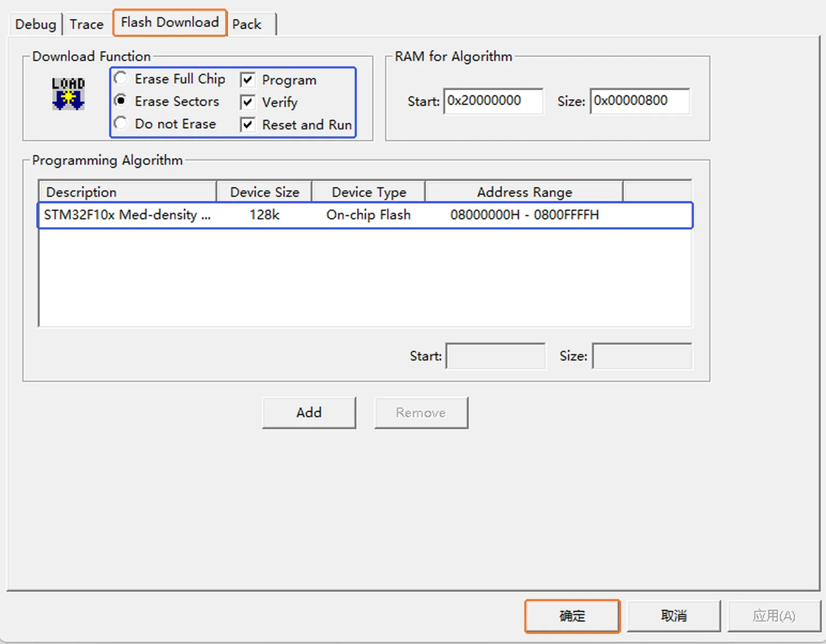Click the Add button
Screen dimensions: 826x644
click(309, 412)
